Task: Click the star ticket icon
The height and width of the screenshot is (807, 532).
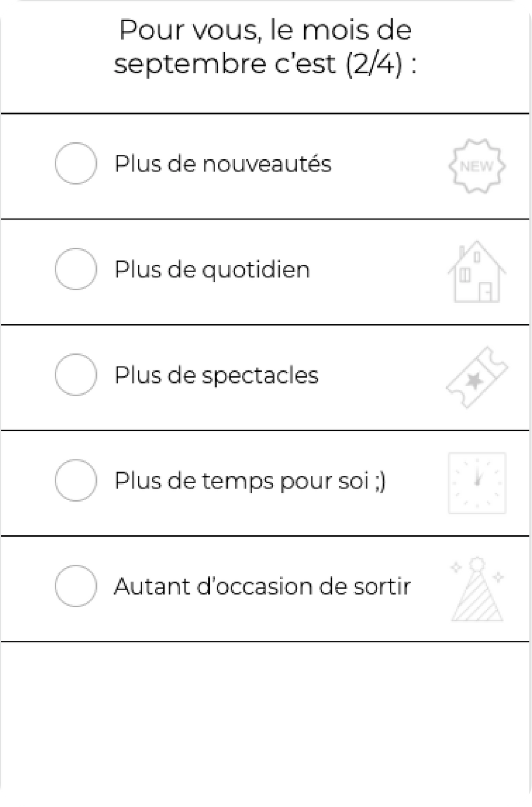Action: click(x=477, y=377)
